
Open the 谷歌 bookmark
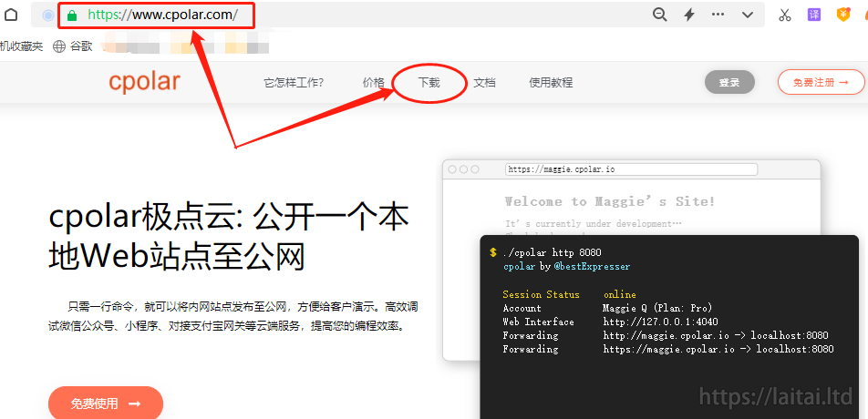(73, 46)
